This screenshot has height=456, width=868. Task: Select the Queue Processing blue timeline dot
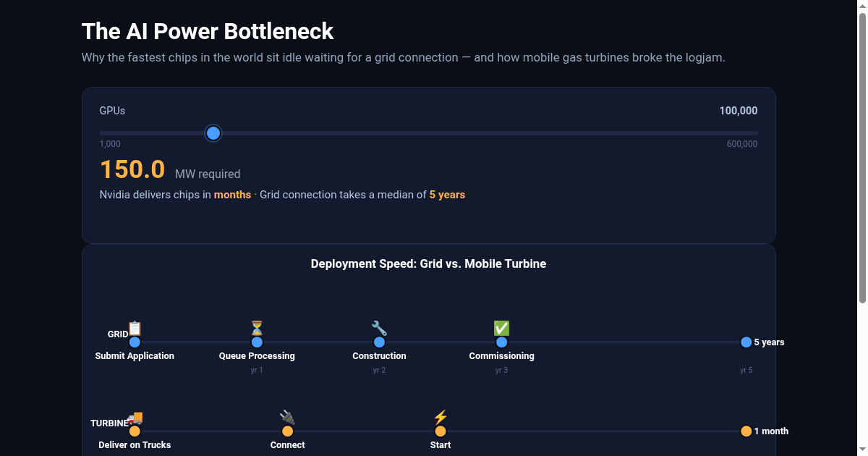coord(257,342)
